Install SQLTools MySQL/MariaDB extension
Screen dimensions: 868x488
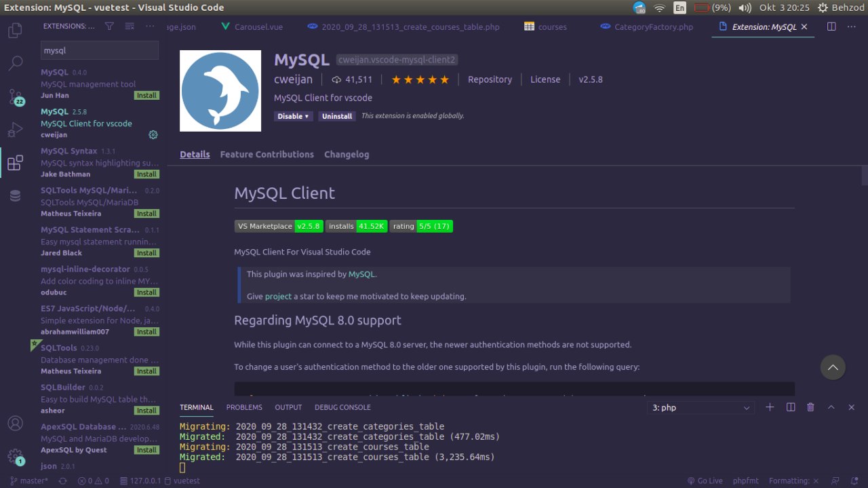click(146, 214)
